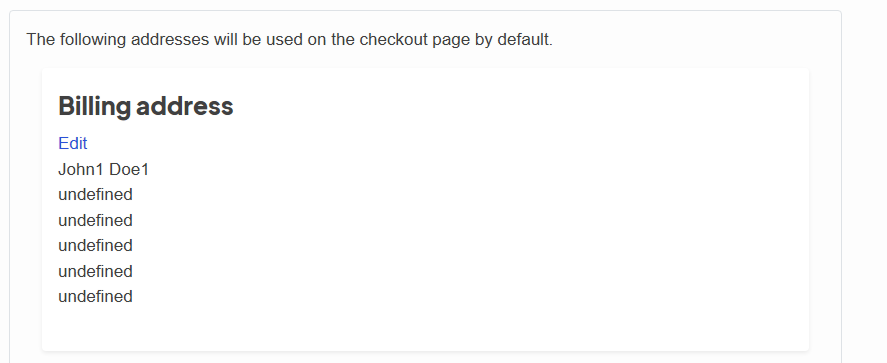This screenshot has width=887, height=363.
Task: Click the first undefined line below the name
Action: click(x=95, y=195)
